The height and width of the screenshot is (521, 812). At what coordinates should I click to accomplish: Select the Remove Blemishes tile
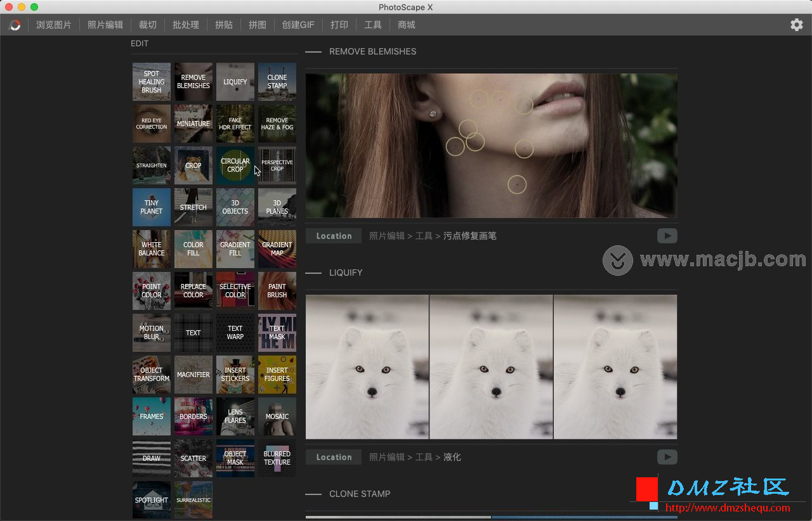[193, 82]
